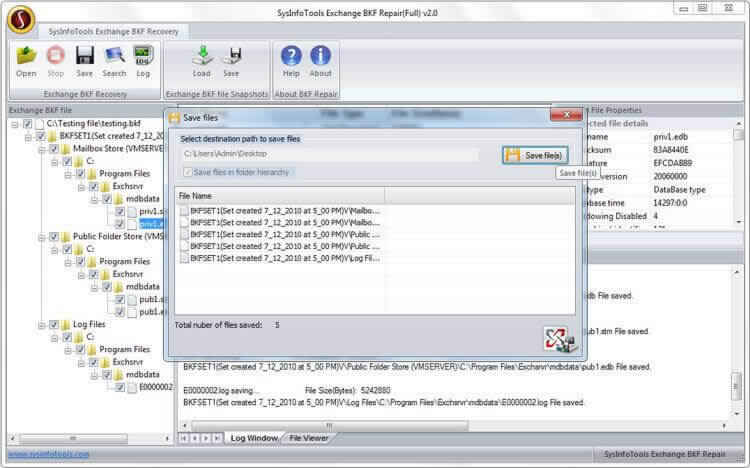Screen dimensions: 750x468
Task: Click the File Name column header
Action: 280,196
